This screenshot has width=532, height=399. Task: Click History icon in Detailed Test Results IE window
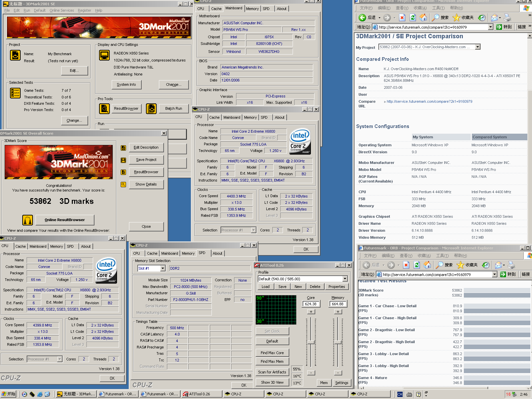(x=486, y=265)
